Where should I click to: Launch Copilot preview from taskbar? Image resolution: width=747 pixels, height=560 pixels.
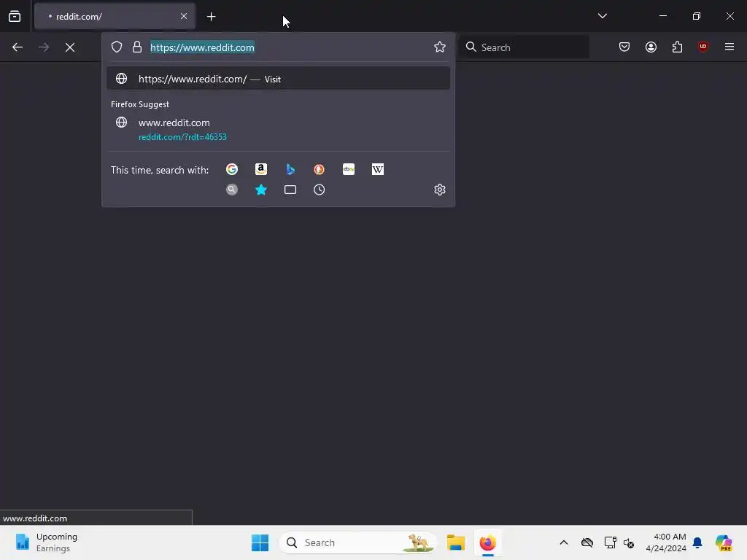coord(724,542)
